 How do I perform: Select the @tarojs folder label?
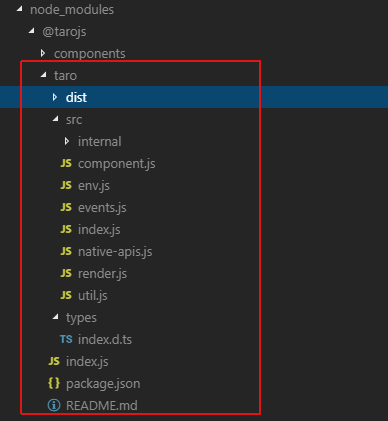coord(64,32)
